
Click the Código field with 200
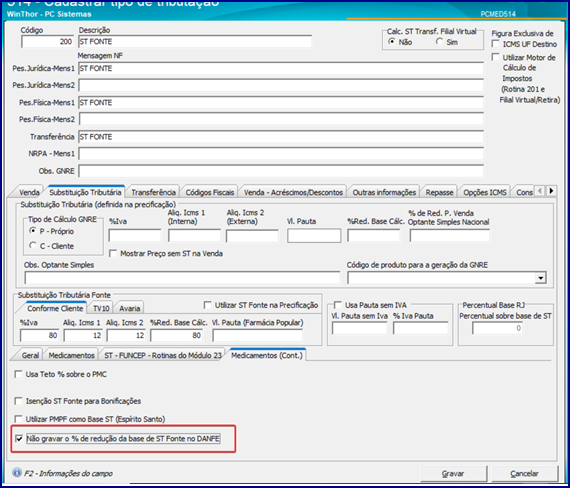pos(48,41)
